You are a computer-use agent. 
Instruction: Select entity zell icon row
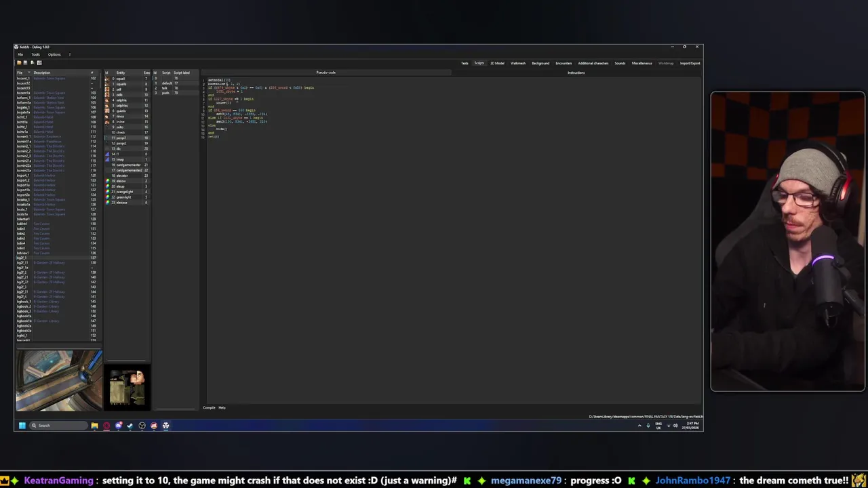point(127,89)
